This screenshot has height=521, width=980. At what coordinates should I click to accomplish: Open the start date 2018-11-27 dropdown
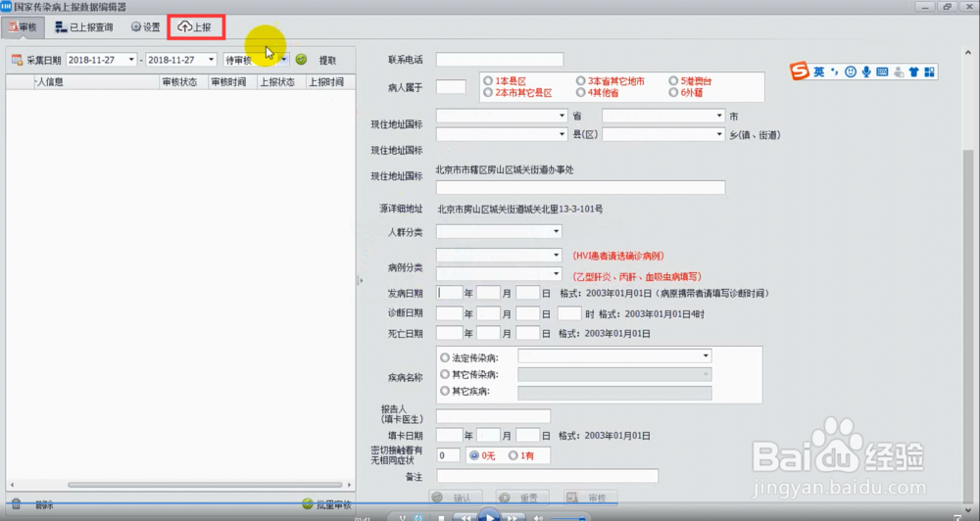click(131, 60)
